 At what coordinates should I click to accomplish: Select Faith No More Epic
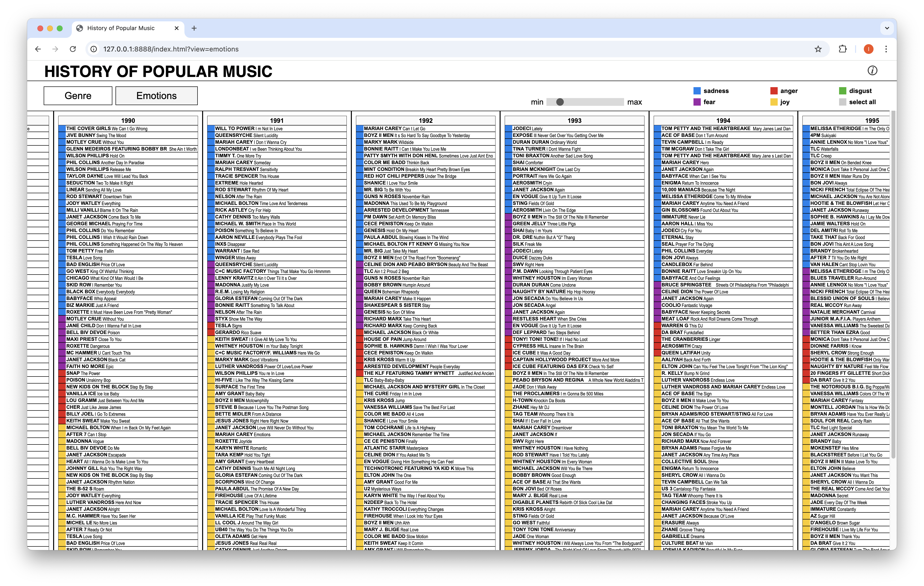[128, 366]
